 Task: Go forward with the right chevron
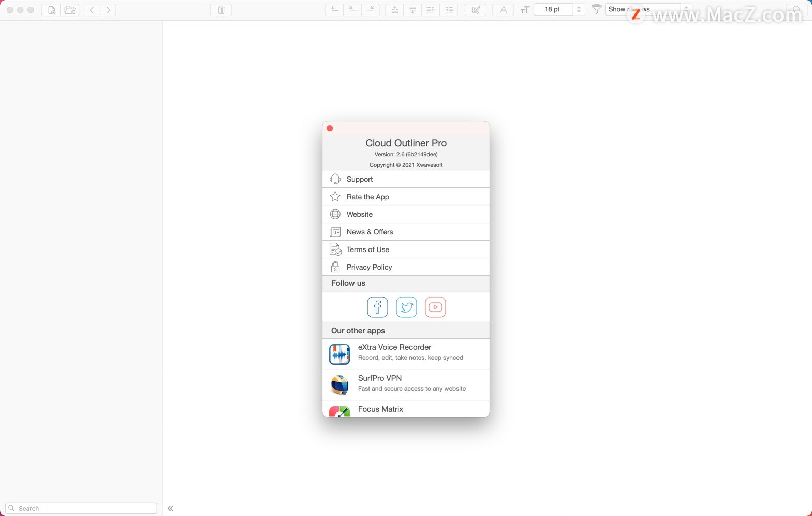pos(108,10)
